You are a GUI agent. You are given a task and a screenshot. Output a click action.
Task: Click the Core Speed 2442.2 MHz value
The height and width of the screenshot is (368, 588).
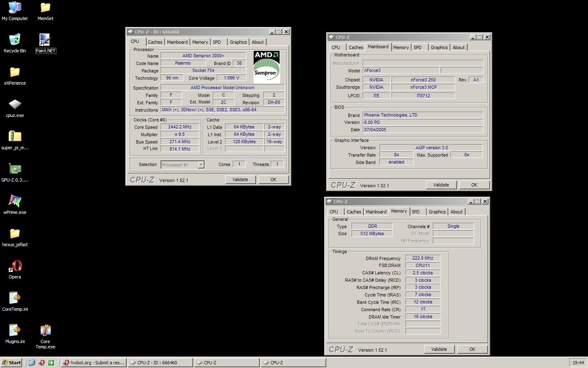coord(180,127)
